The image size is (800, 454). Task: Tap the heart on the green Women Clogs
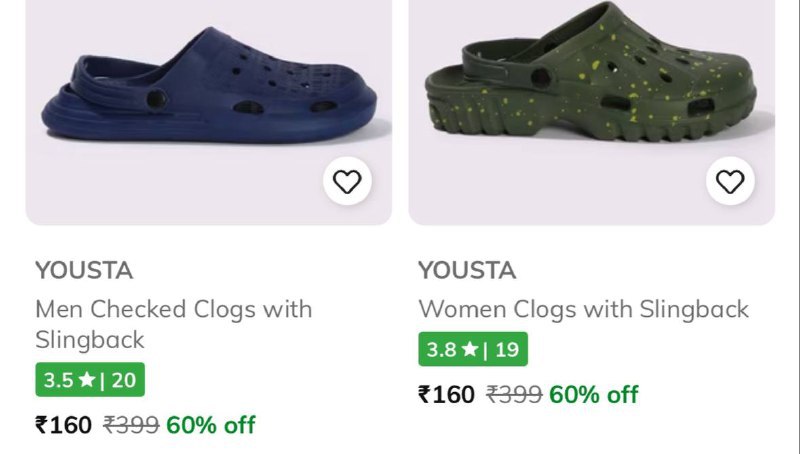click(x=730, y=181)
